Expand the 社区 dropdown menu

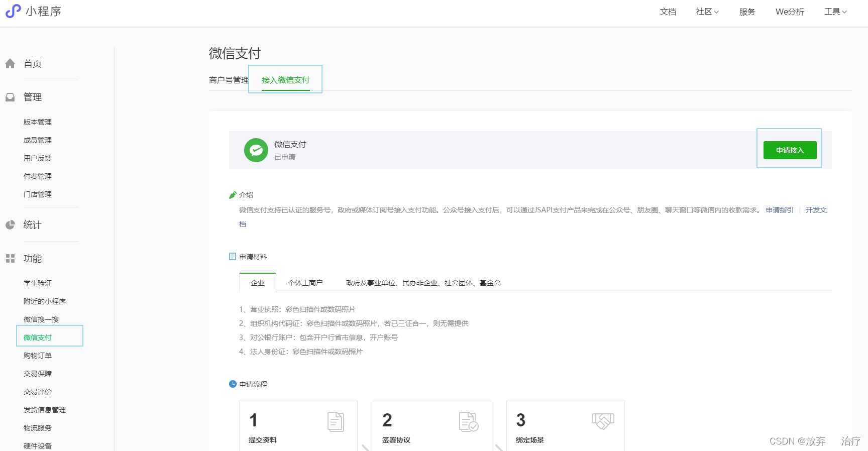(x=707, y=12)
